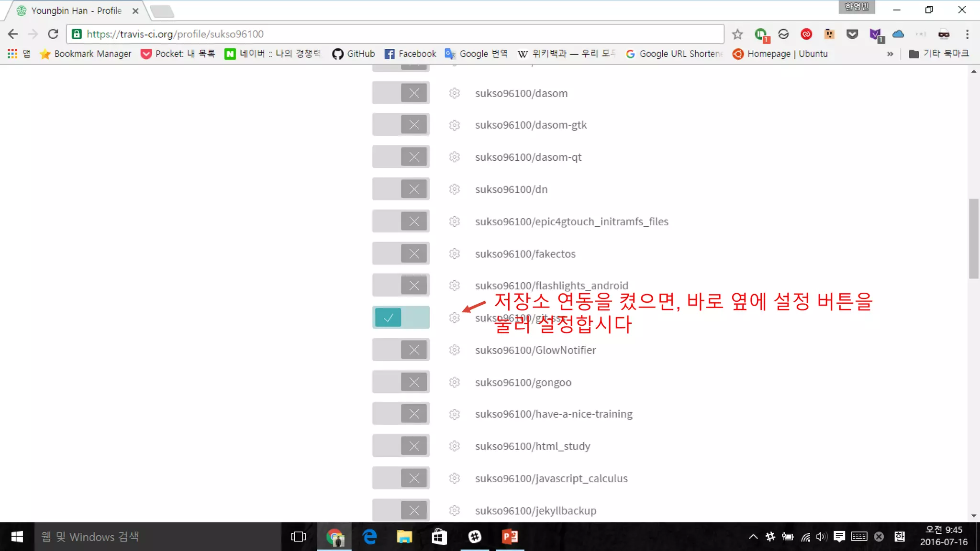Open the sukso96100/html_study repository link
980x551 pixels.
click(x=533, y=446)
